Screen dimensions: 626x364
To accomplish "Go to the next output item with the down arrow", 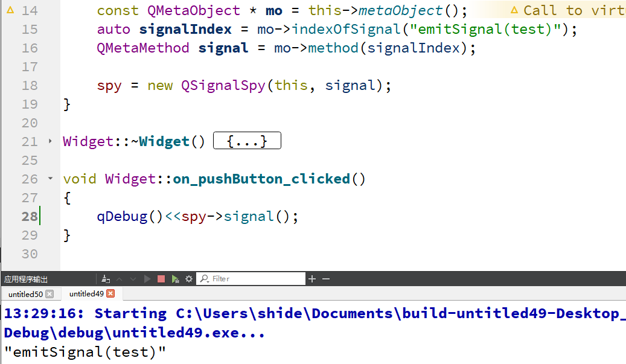I will [133, 279].
